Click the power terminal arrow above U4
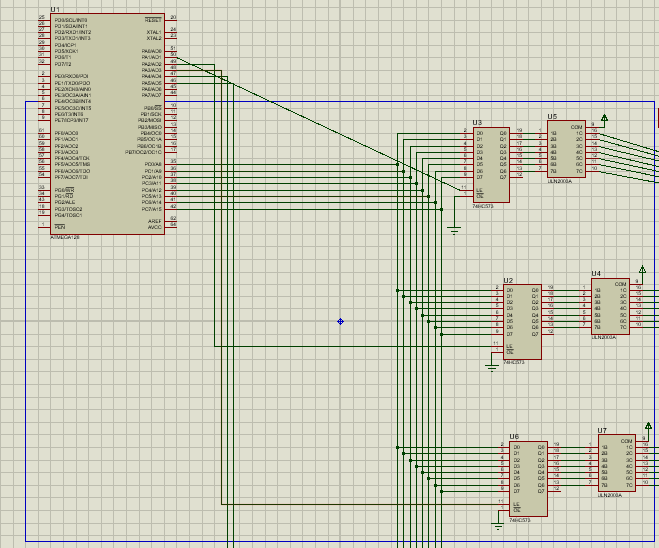659x548 pixels. coord(641,270)
